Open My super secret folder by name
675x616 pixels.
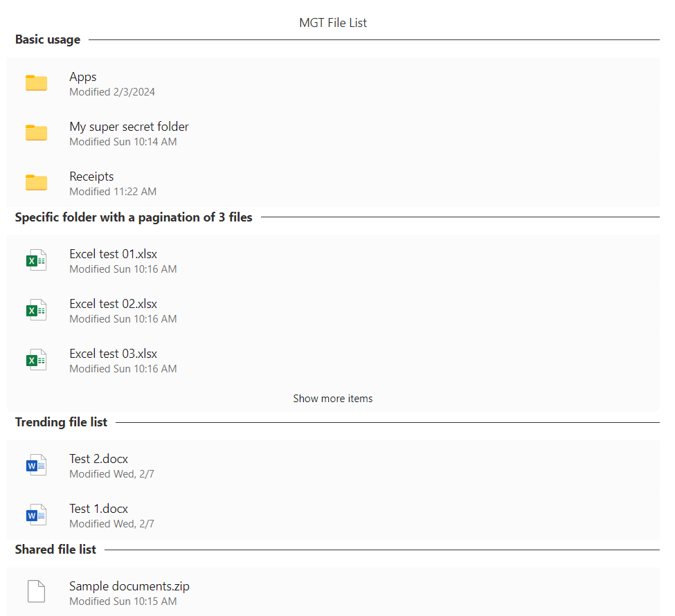pyautogui.click(x=129, y=127)
